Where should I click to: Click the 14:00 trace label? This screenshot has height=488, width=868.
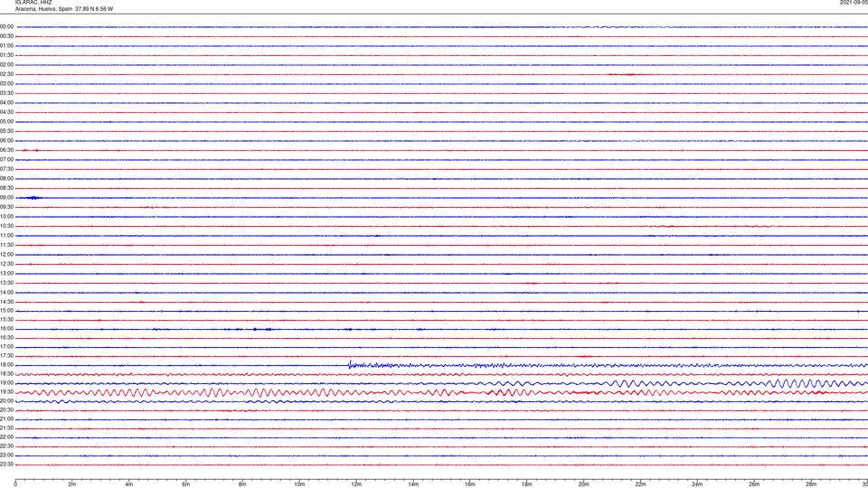(6, 292)
